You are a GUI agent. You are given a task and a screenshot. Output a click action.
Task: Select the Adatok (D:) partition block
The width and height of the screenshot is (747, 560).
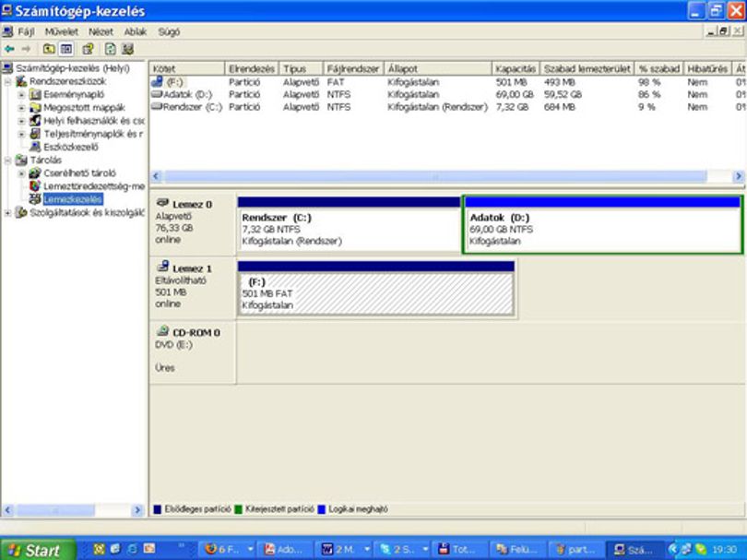pyautogui.click(x=602, y=224)
